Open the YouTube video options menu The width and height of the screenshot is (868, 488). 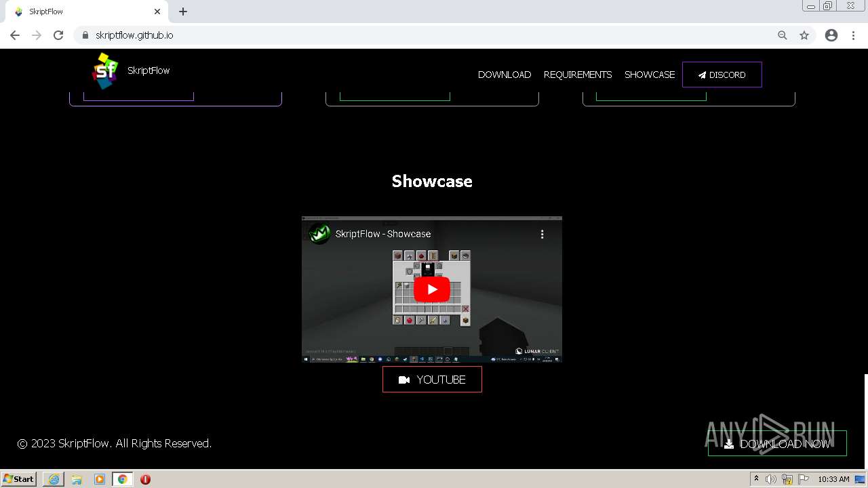tap(542, 234)
